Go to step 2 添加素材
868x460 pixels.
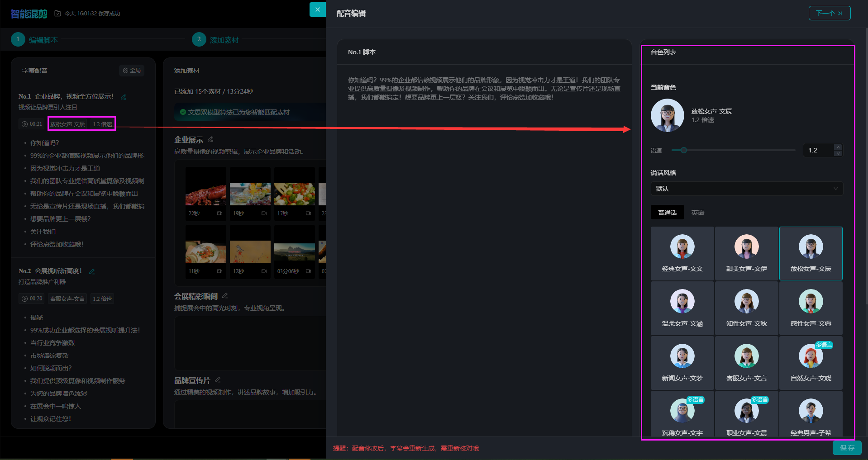coord(215,39)
